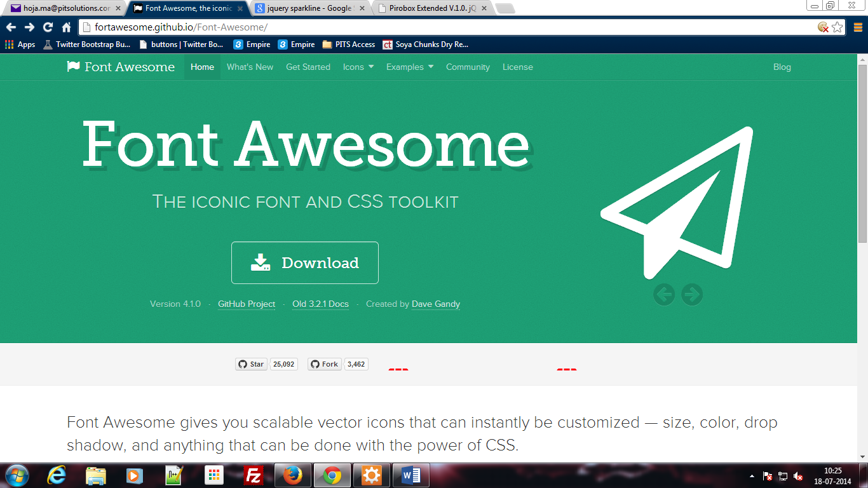Open the What's New page
Image resolution: width=868 pixels, height=488 pixels.
(250, 67)
